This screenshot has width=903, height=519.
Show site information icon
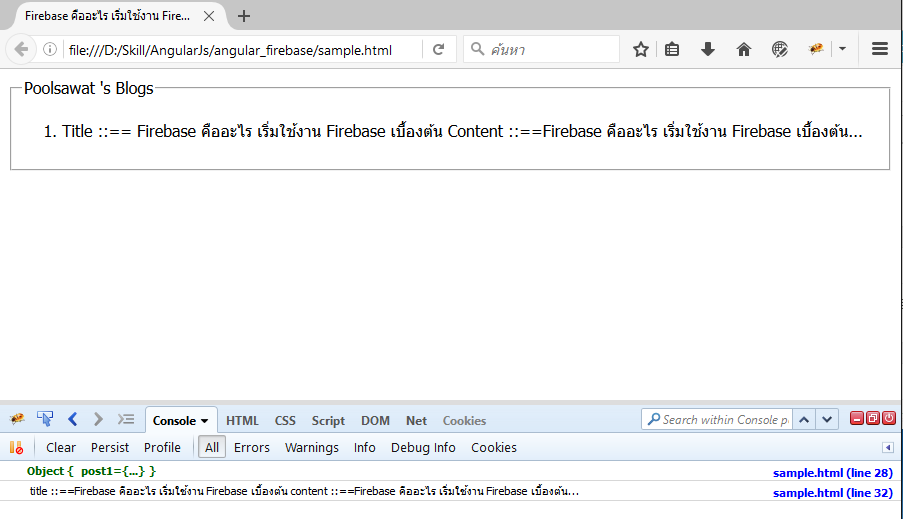point(50,50)
